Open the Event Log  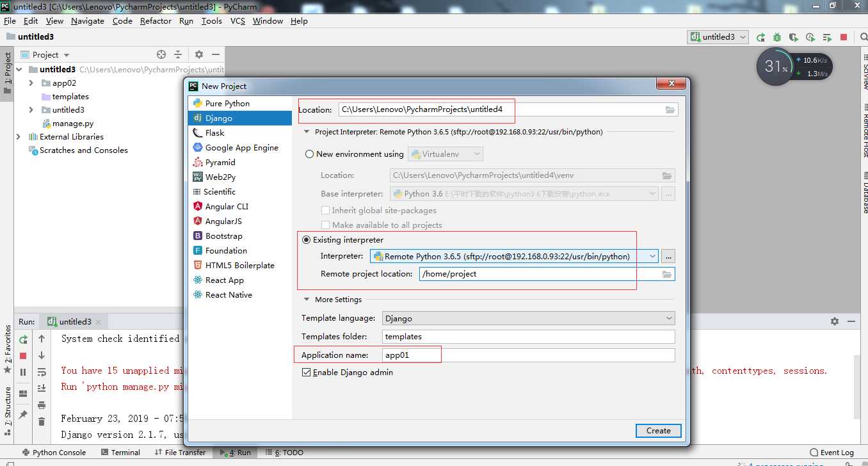832,453
